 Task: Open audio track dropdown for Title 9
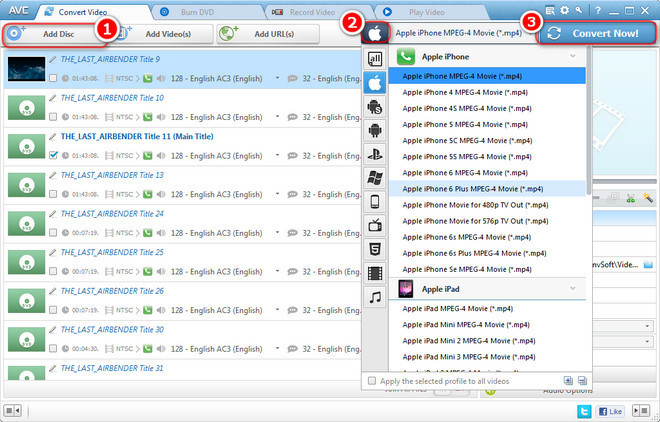tap(277, 78)
